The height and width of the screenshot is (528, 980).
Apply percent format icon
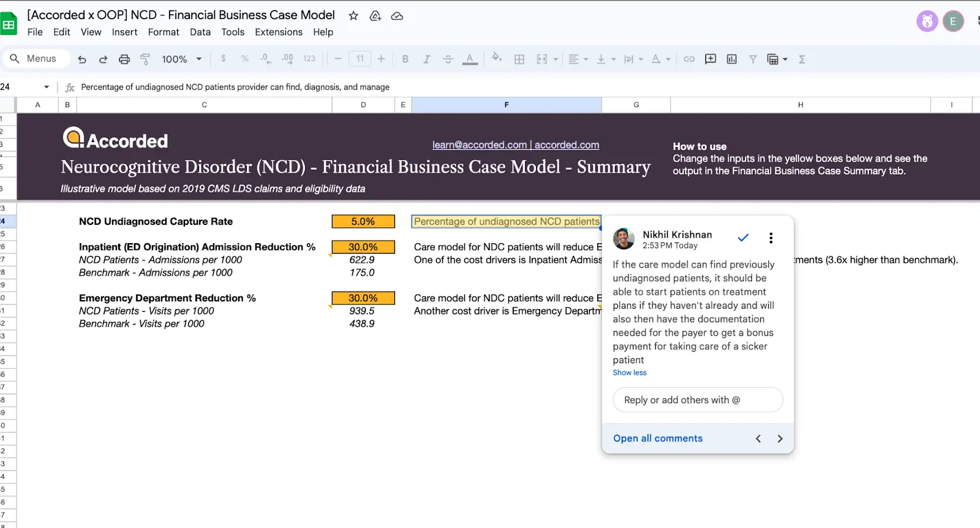(x=244, y=59)
